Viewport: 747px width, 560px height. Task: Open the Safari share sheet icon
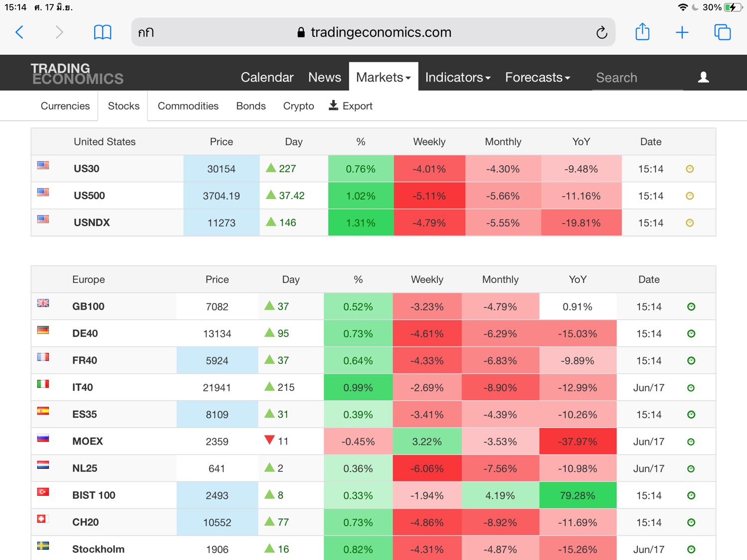click(x=642, y=31)
